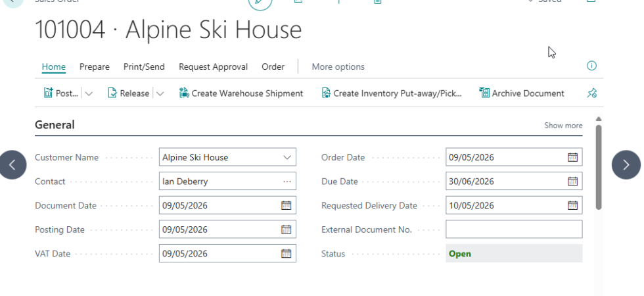Go to next record with right arrow
644x296 pixels.
[626, 164]
